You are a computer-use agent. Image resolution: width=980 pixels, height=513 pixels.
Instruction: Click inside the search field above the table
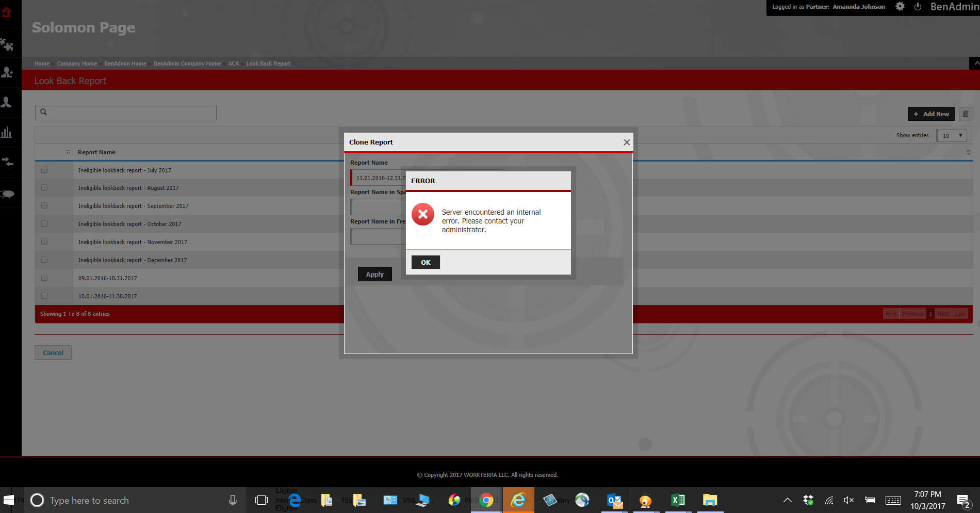tap(125, 113)
